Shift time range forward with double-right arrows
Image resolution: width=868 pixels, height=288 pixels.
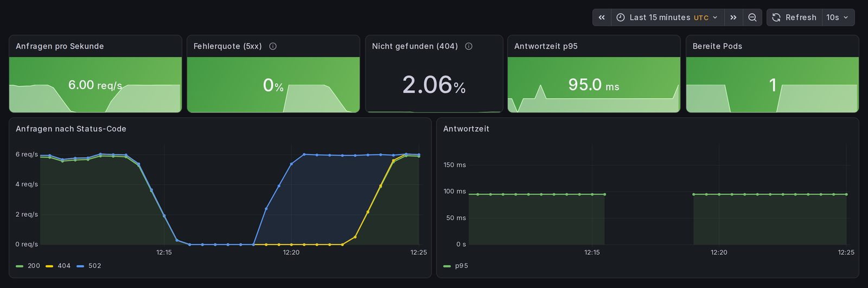(x=733, y=17)
